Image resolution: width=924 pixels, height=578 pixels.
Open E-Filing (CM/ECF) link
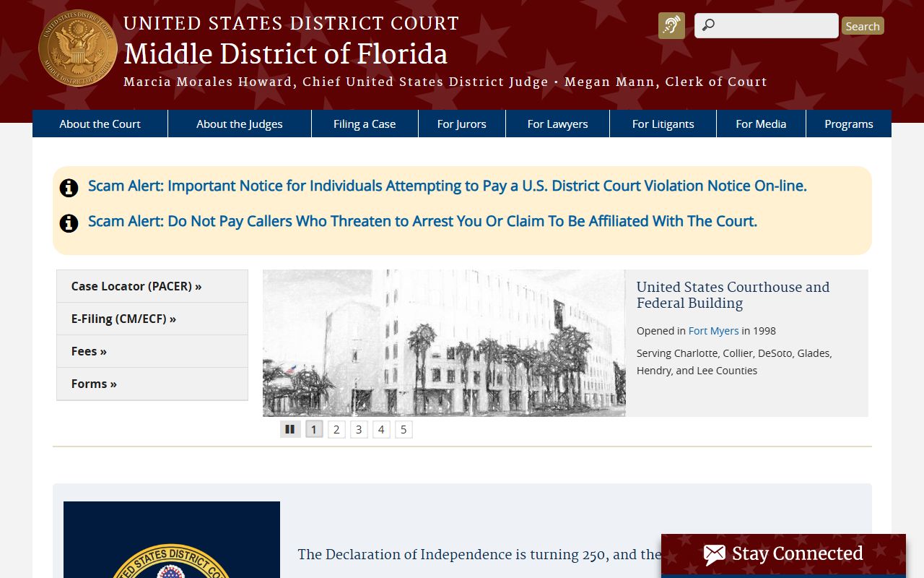coord(152,319)
